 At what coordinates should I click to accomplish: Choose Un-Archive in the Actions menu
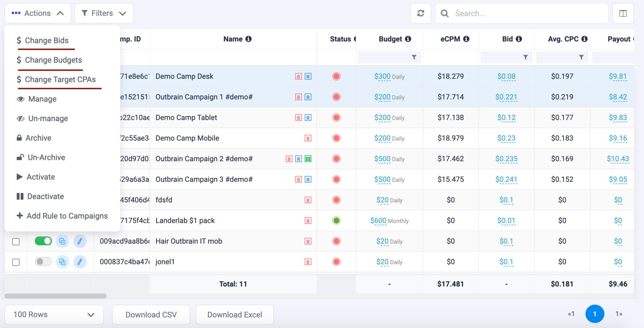pyautogui.click(x=41, y=158)
